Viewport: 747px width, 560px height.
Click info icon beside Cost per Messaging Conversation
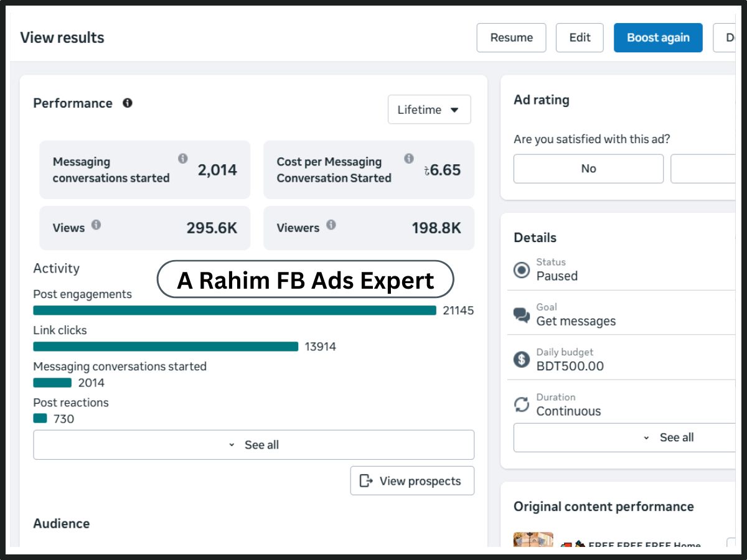(x=409, y=159)
